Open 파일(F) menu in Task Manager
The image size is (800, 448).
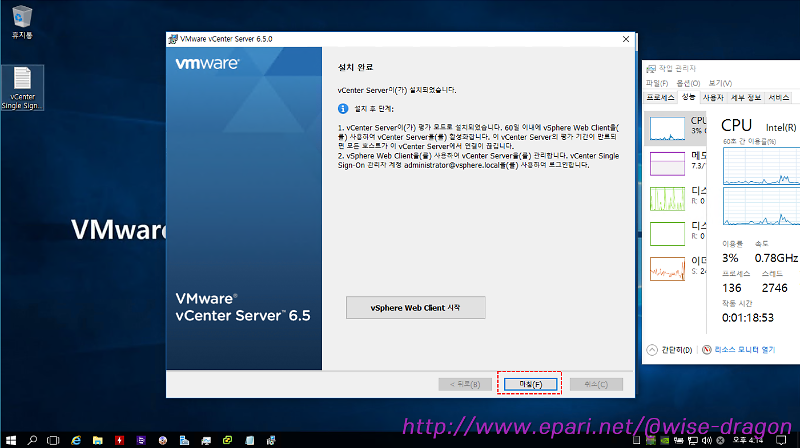pyautogui.click(x=657, y=83)
